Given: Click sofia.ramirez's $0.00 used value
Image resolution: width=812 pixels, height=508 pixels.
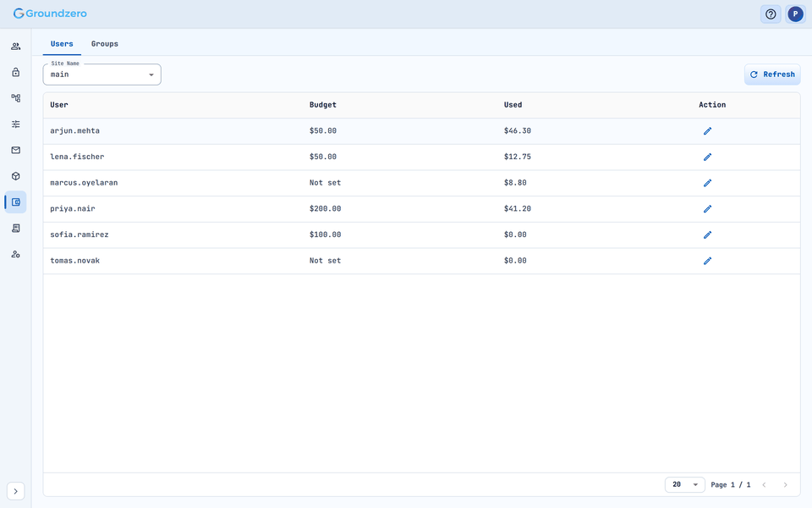Looking at the screenshot, I should (515, 235).
